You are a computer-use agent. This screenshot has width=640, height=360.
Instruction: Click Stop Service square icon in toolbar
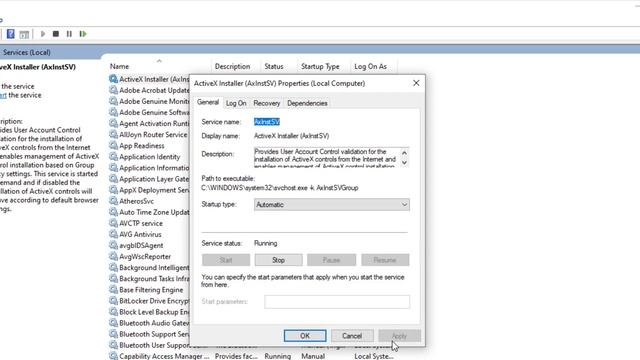click(x=56, y=34)
